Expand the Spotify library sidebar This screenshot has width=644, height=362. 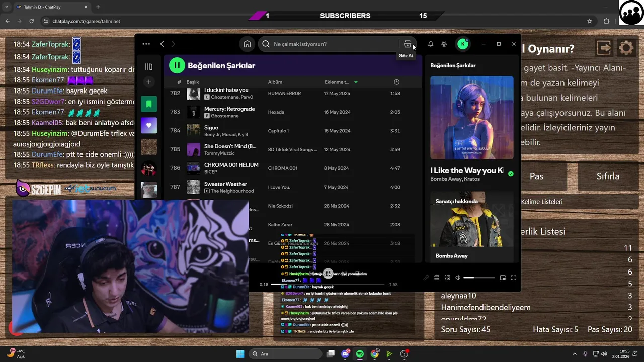click(148, 66)
